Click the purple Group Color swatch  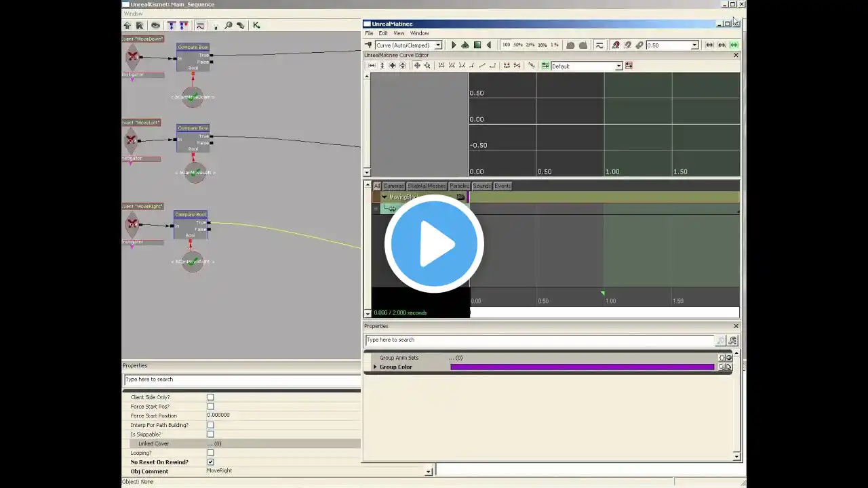[x=583, y=367]
